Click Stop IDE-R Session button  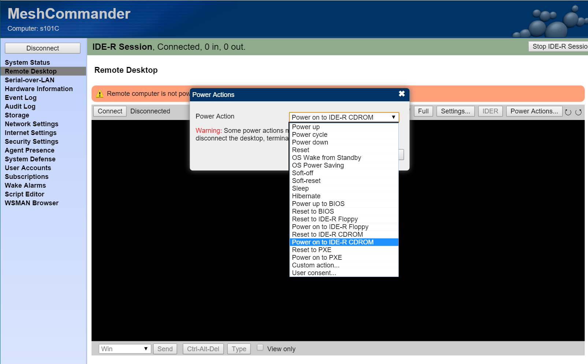tap(559, 46)
